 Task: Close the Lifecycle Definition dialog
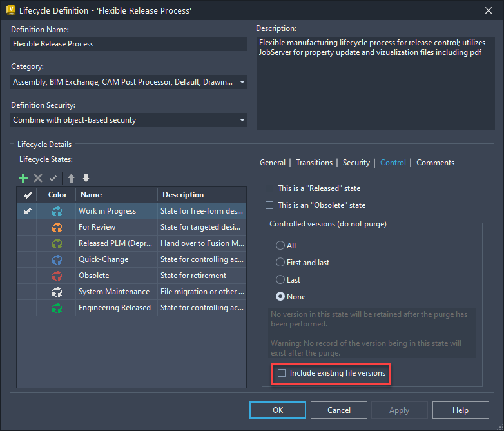click(x=489, y=10)
